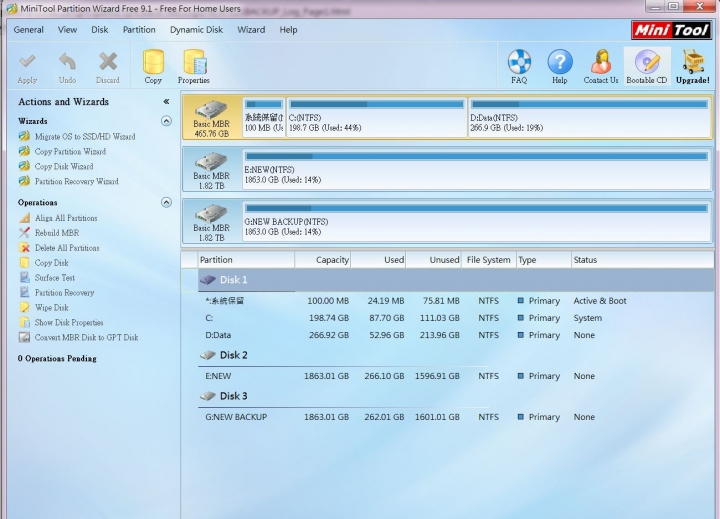
Task: Collapse the Actions and Wizards panel
Action: (x=166, y=102)
